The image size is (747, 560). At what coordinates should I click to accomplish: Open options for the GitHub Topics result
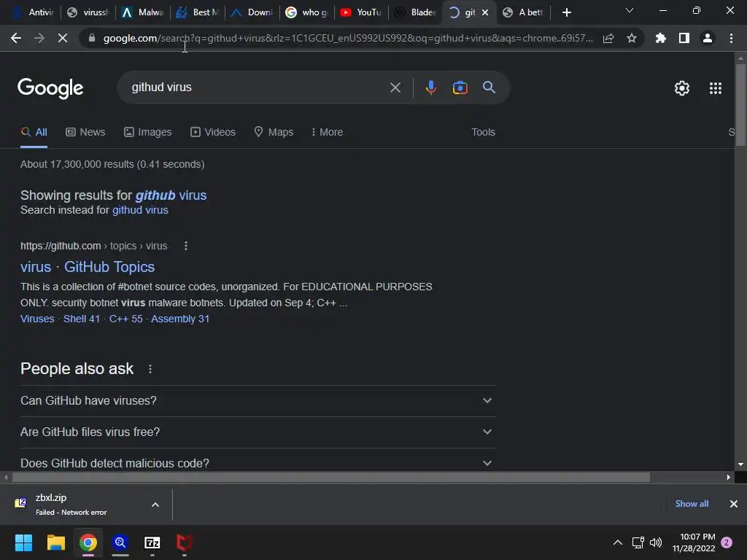coord(186,246)
